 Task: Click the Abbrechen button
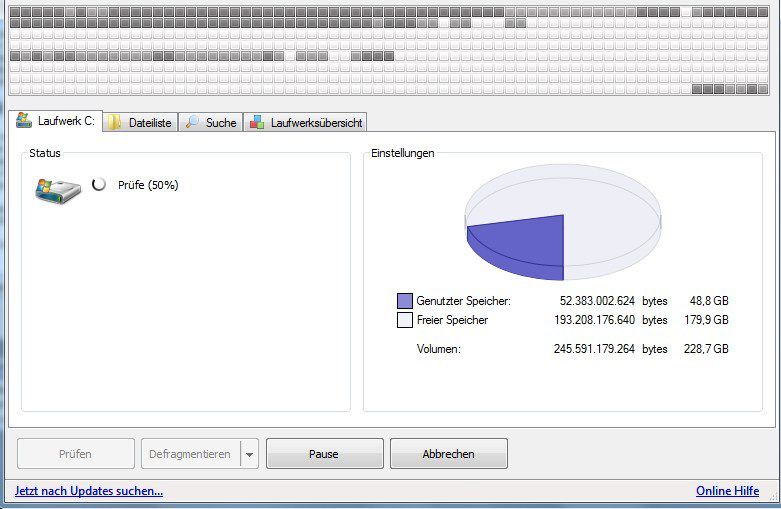point(449,454)
